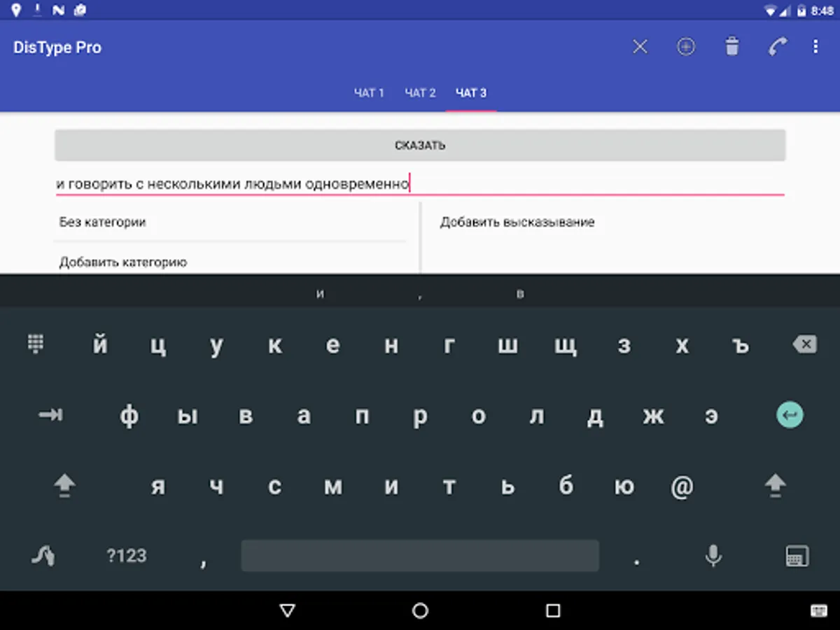Tap the period key
Screen dimensions: 840x630
pyautogui.click(x=636, y=560)
